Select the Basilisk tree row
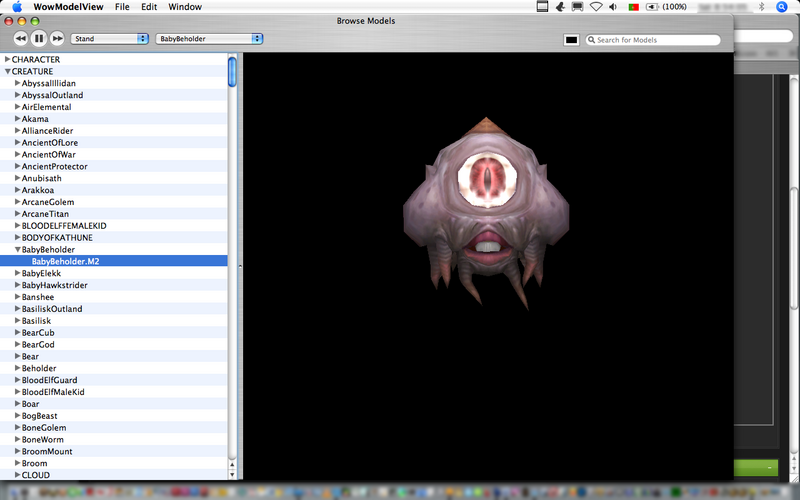The height and width of the screenshot is (500, 800). 114,320
